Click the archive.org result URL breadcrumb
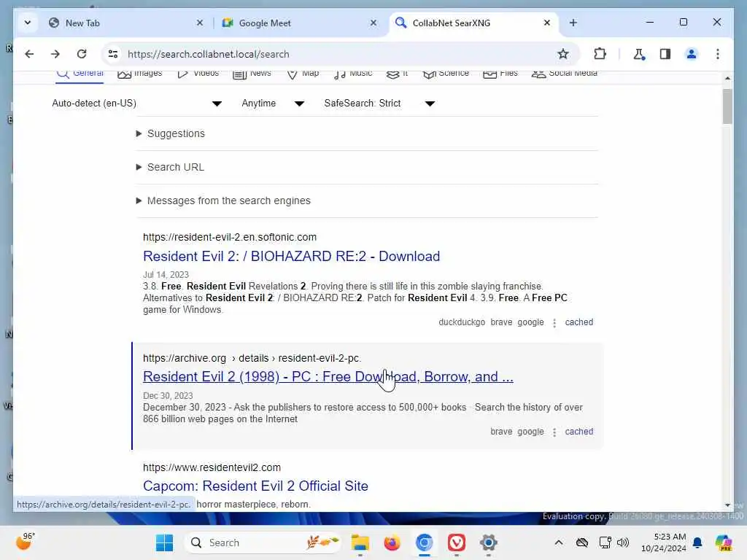This screenshot has height=560, width=747. (x=252, y=358)
